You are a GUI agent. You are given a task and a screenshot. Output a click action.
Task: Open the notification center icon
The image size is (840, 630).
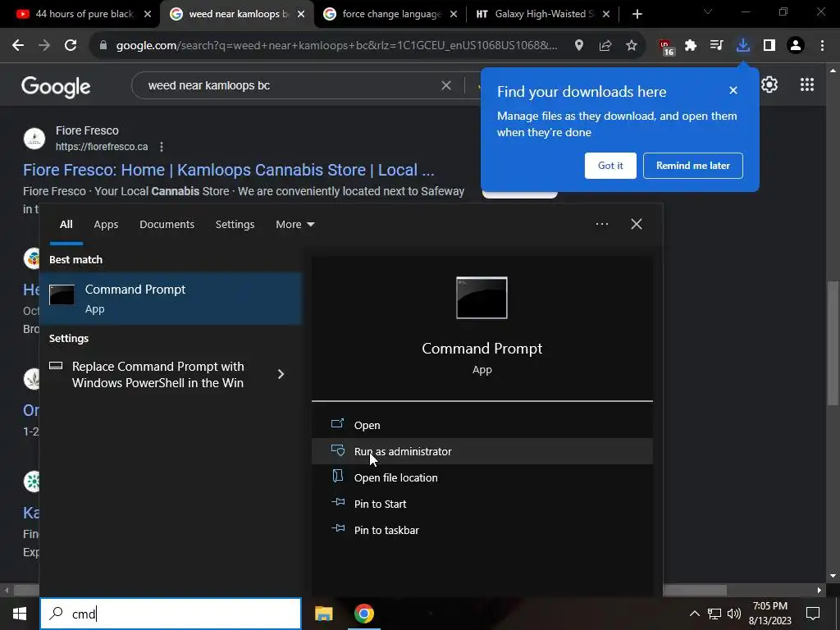(813, 614)
